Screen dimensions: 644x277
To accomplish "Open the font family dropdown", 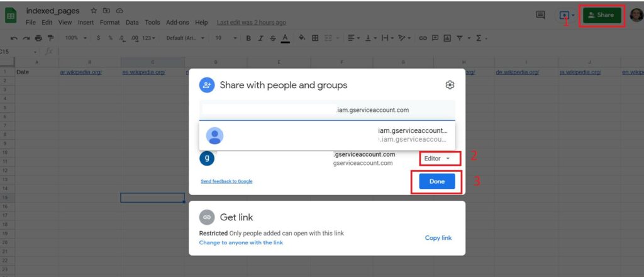I will click(x=186, y=38).
